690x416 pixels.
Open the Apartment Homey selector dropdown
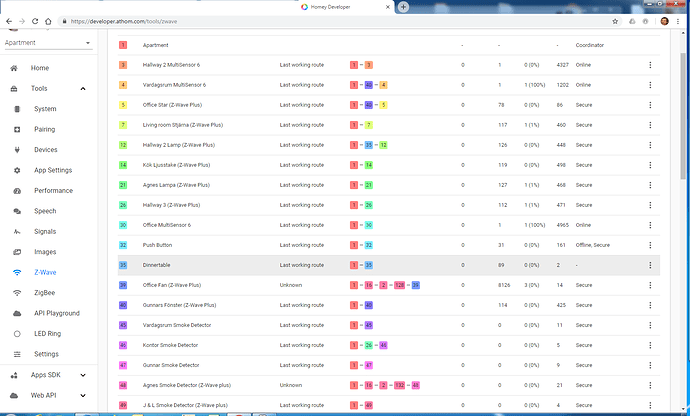point(48,44)
